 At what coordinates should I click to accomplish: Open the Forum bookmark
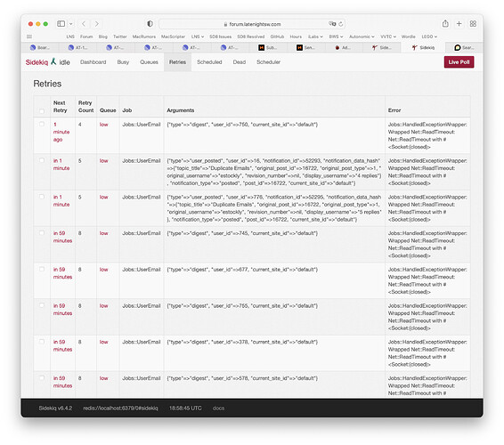tap(86, 36)
